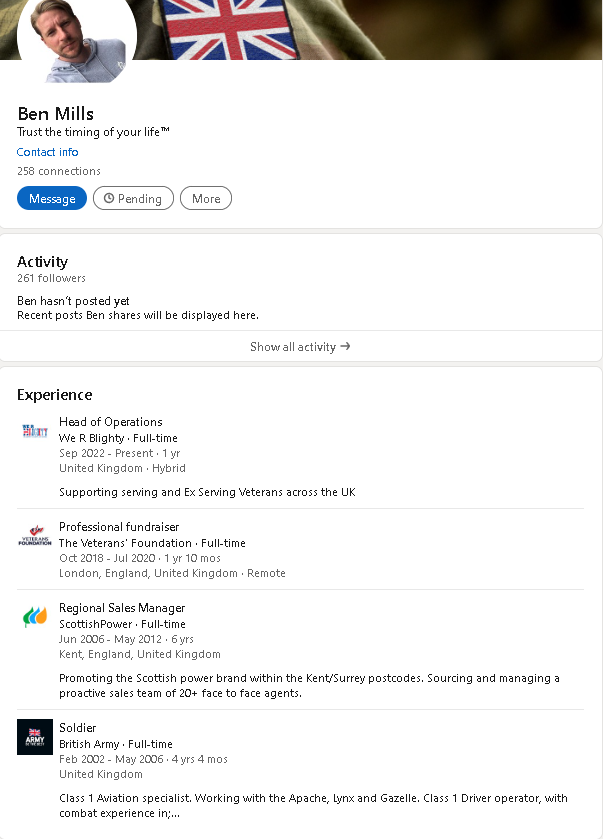
Task: Click the Ben Mills profile name heading
Action: point(56,114)
